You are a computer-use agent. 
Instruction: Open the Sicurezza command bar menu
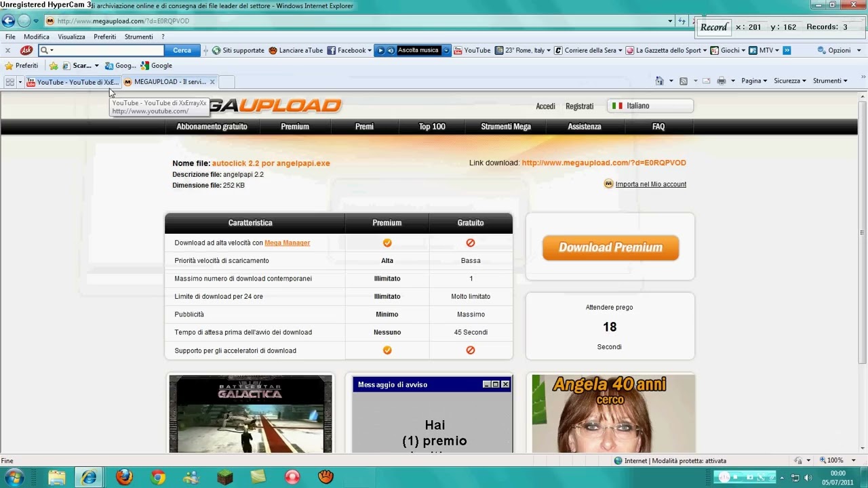click(x=790, y=81)
